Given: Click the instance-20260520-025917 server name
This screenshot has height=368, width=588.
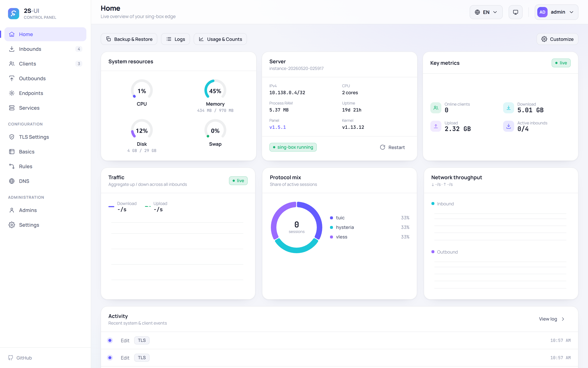Looking at the screenshot, I should pyautogui.click(x=296, y=68).
